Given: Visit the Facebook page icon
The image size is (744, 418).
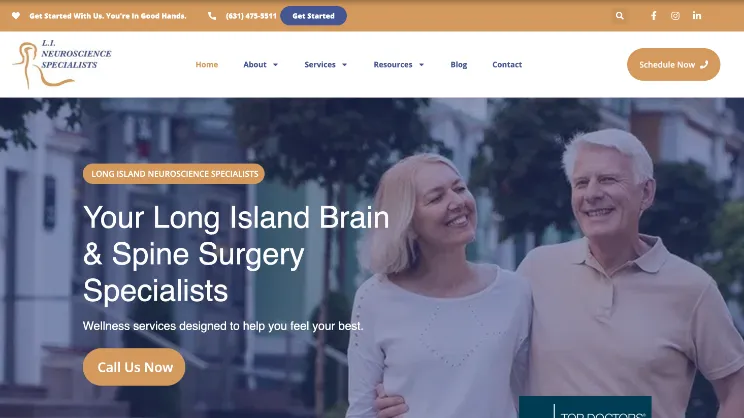Looking at the screenshot, I should pyautogui.click(x=653, y=16).
